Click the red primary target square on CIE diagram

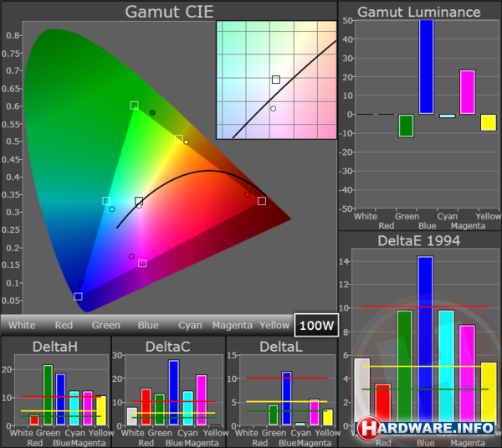pyautogui.click(x=262, y=201)
